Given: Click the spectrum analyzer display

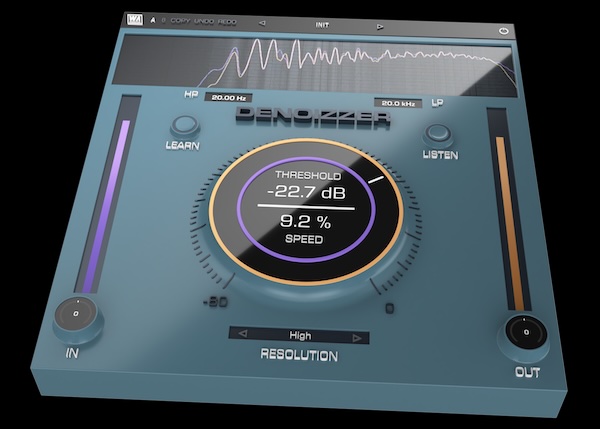Looking at the screenshot, I should tap(314, 65).
